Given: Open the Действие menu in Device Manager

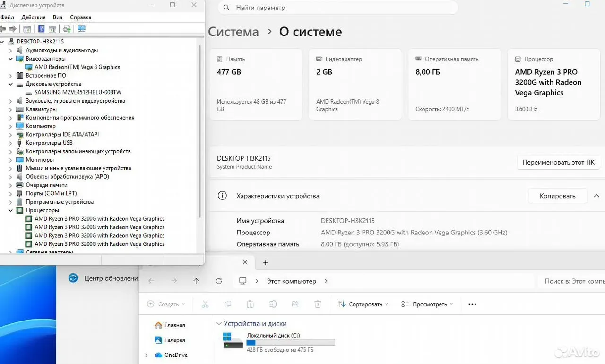Looking at the screenshot, I should [33, 17].
